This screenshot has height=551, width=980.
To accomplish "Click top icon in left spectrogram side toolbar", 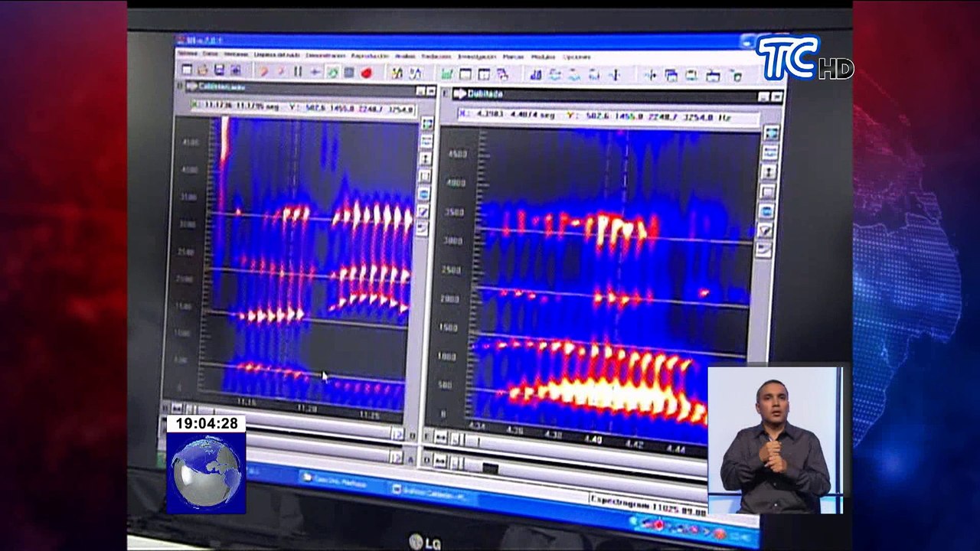I will point(427,124).
